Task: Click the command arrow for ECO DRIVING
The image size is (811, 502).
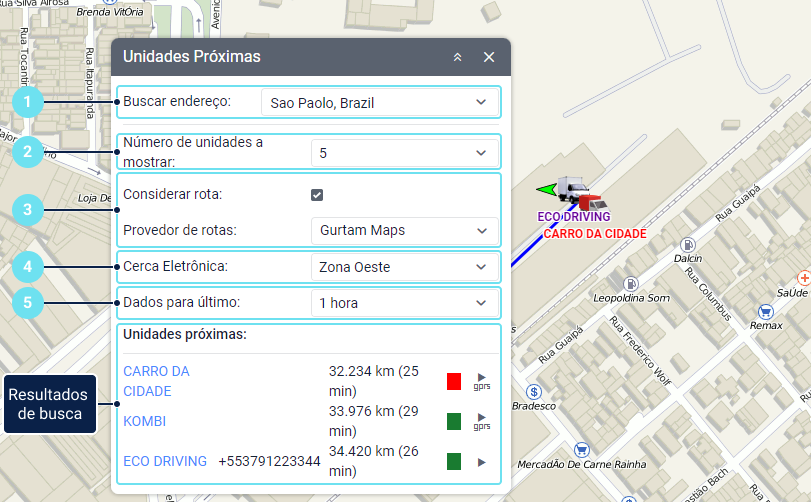Action: coord(482,462)
